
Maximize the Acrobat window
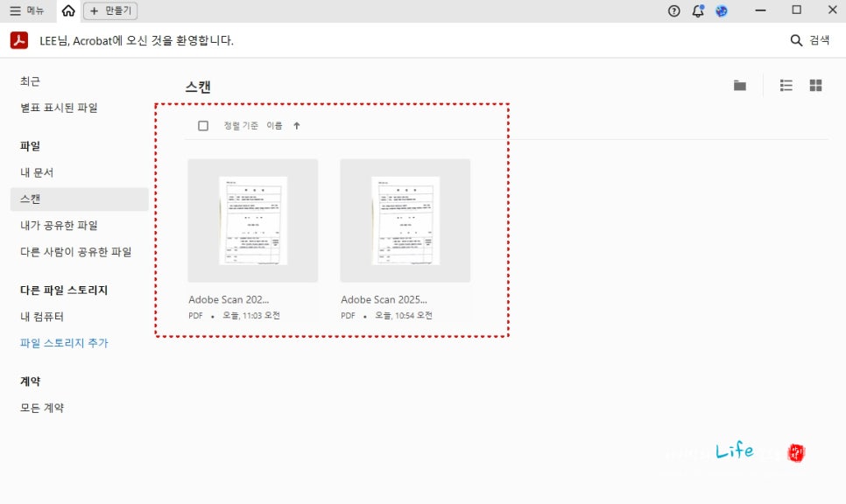pos(796,10)
